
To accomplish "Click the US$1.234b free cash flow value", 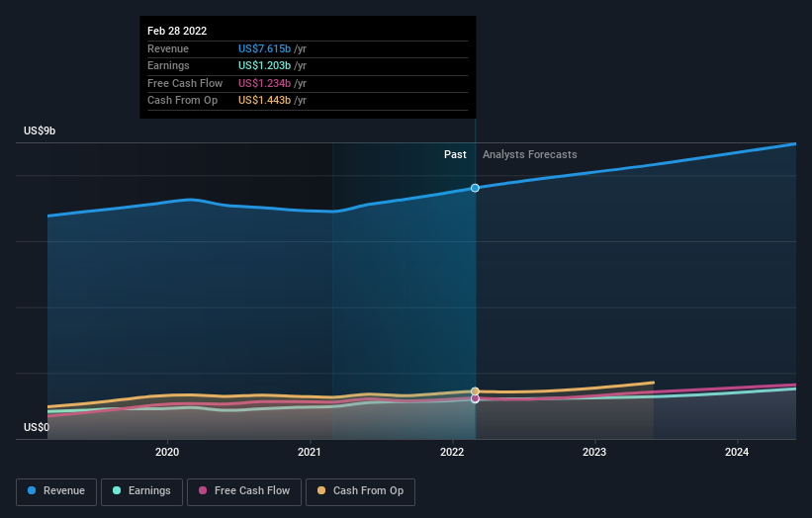I will pyautogui.click(x=265, y=83).
